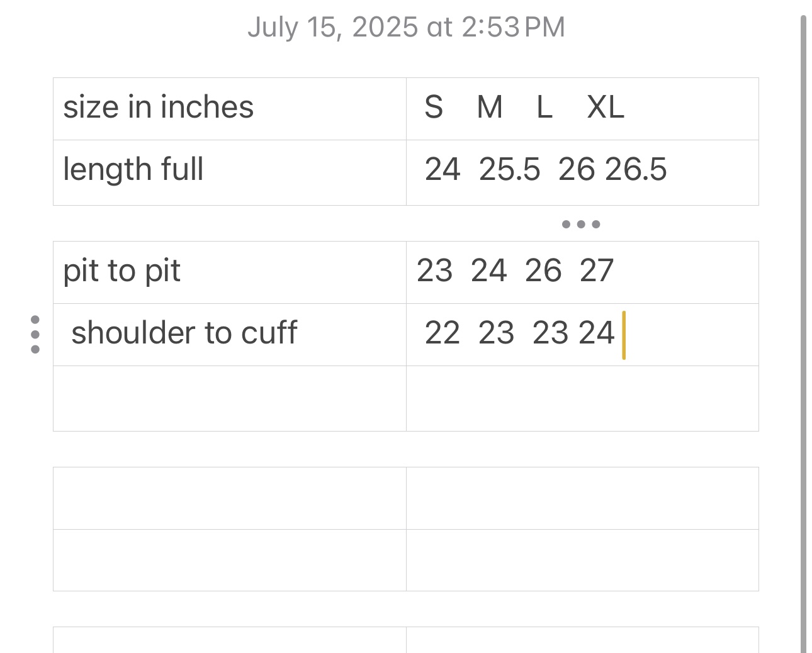Select the "pit to pit" label cell
812x653 pixels.
tap(229, 272)
